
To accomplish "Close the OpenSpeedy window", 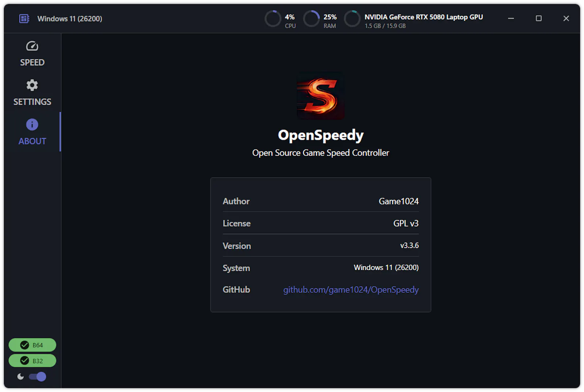I will [566, 18].
